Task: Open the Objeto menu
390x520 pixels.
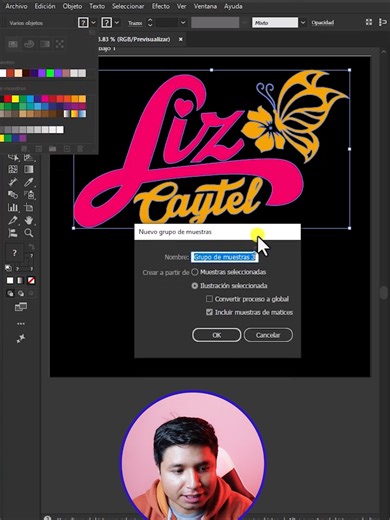Action: pyautogui.click(x=72, y=6)
